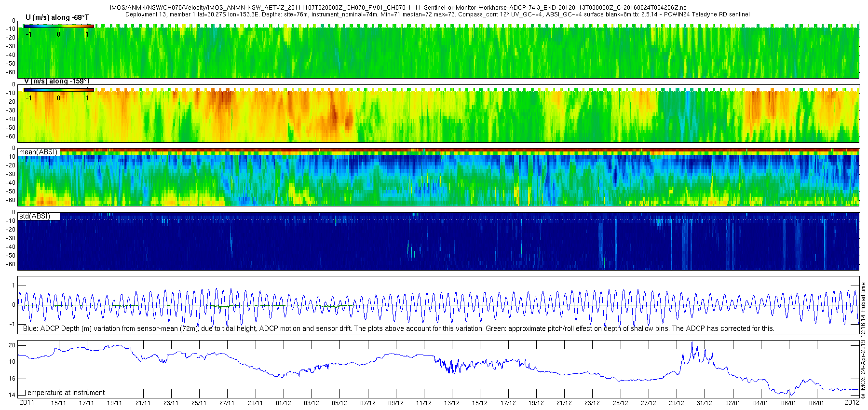Viewport: 868px width, 410px height.
Task: Click the '14' tick on temperature axis
Action: click(x=12, y=395)
